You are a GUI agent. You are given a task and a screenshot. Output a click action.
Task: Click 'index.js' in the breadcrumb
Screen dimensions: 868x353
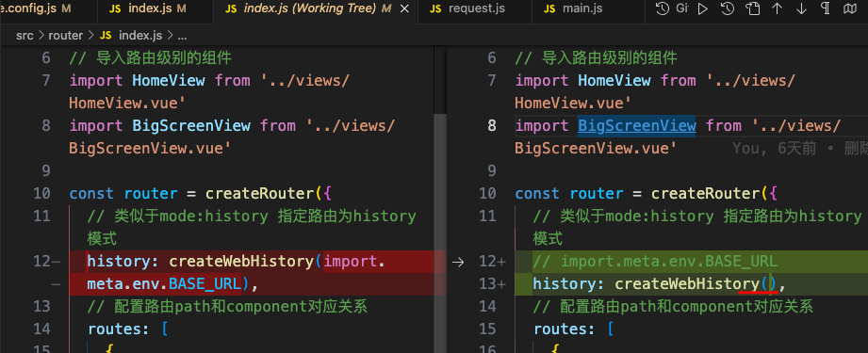(x=140, y=36)
